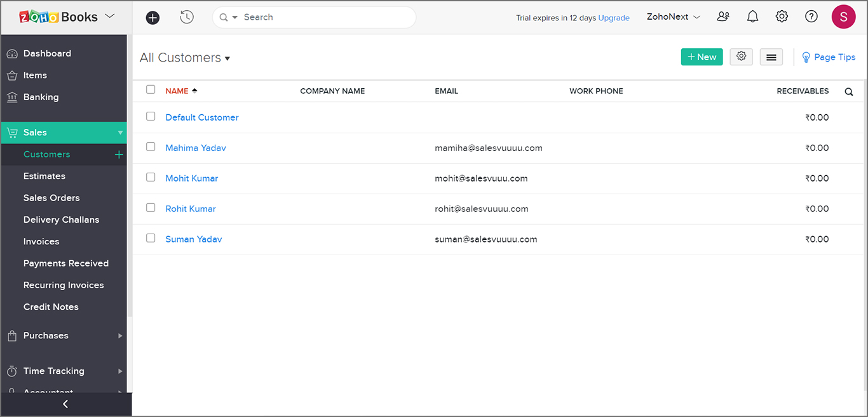Click the quick create plus icon

(x=153, y=18)
